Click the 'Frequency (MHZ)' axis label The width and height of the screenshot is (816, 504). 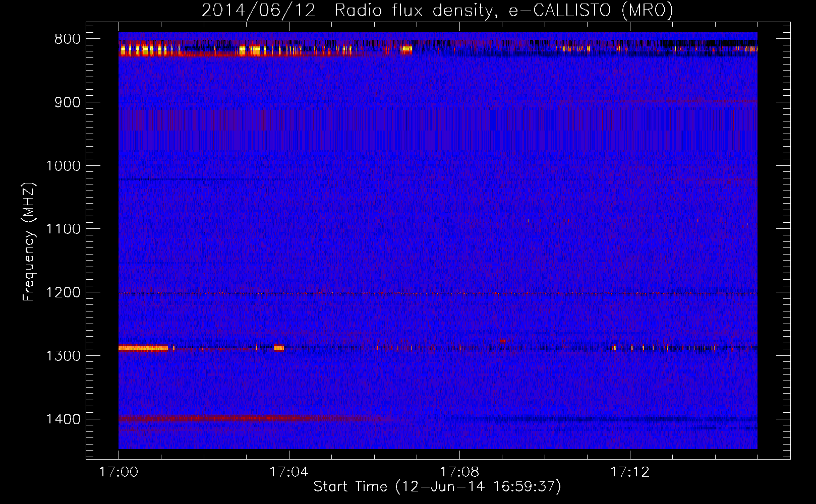click(x=29, y=242)
